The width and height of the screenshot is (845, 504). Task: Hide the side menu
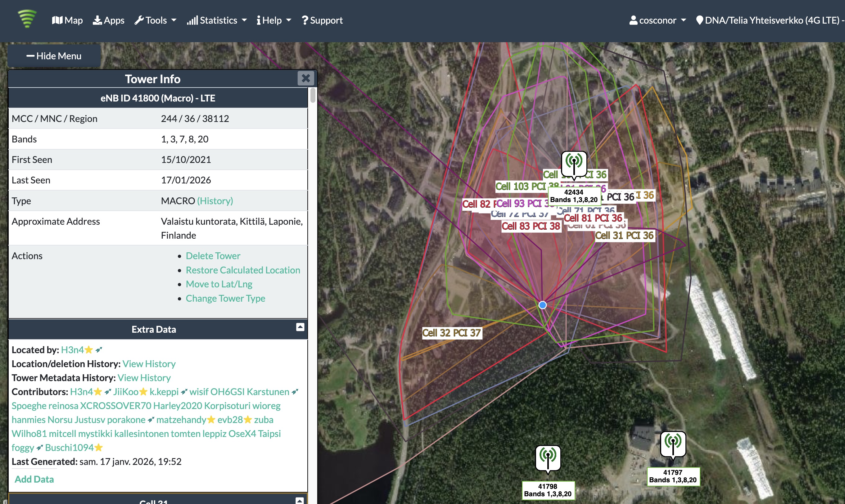pyautogui.click(x=54, y=56)
